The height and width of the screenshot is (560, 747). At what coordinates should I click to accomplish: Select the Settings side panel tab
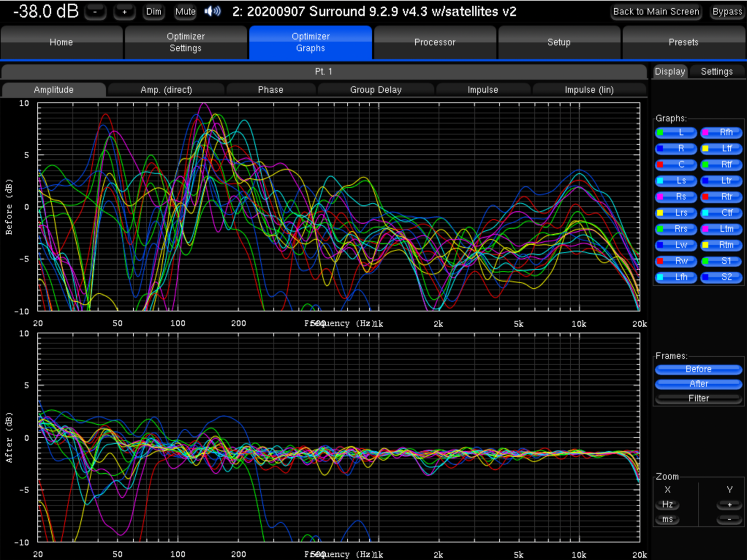coord(716,72)
